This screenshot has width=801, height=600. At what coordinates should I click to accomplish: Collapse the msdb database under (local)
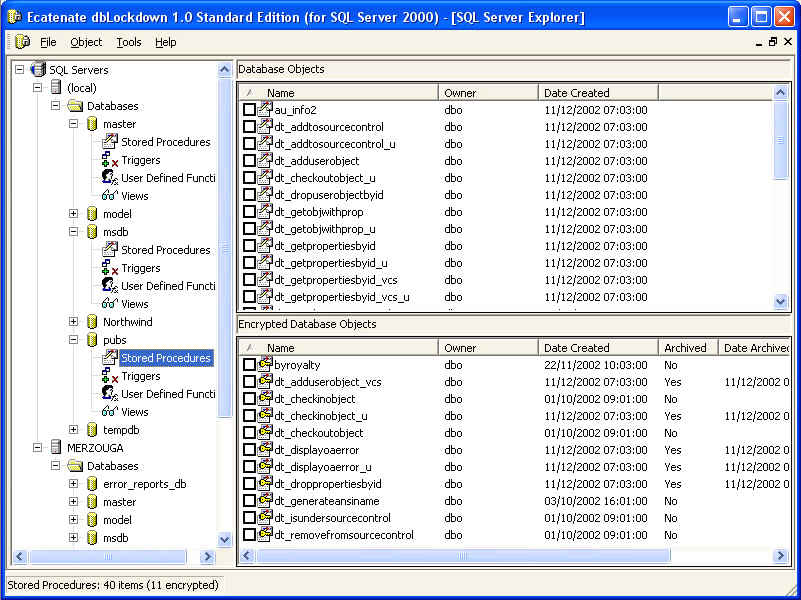tap(74, 231)
